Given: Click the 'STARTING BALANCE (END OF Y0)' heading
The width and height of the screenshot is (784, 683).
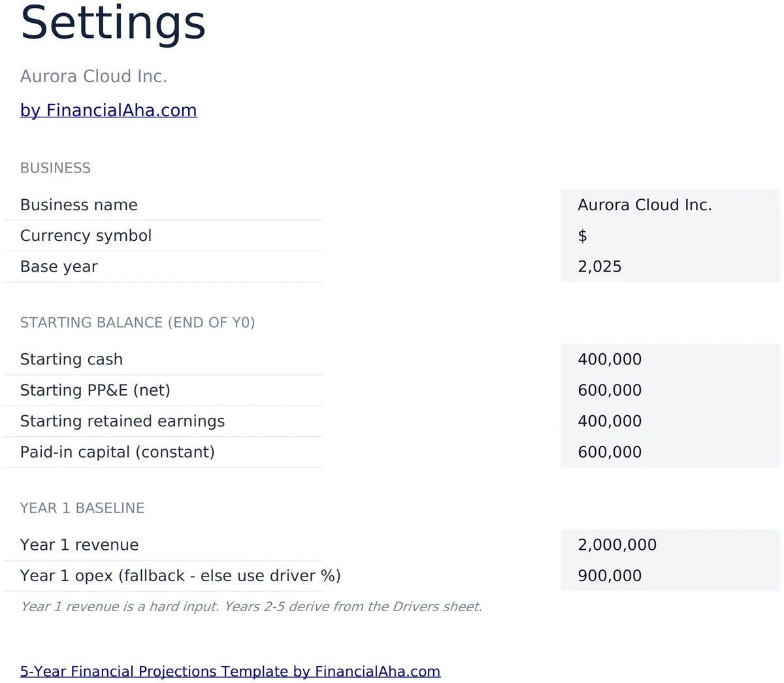Looking at the screenshot, I should click(137, 323).
